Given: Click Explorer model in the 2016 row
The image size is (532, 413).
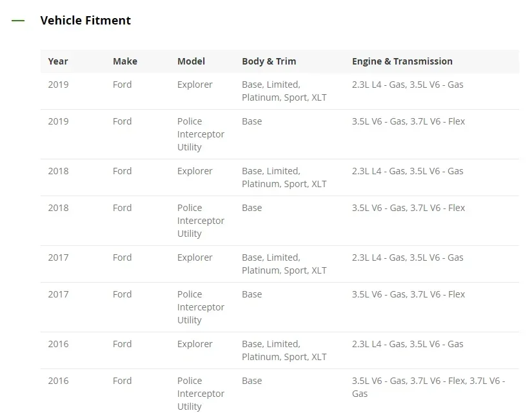Looking at the screenshot, I should coord(195,344).
